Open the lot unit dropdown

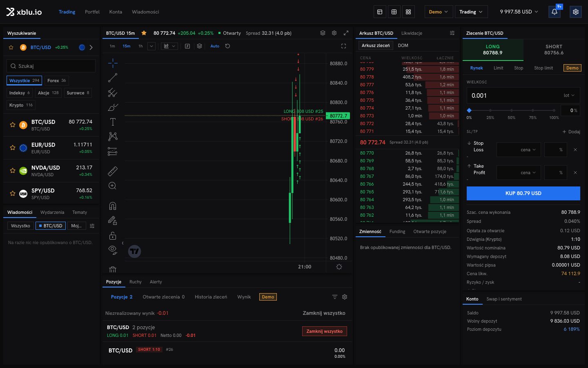coord(569,96)
